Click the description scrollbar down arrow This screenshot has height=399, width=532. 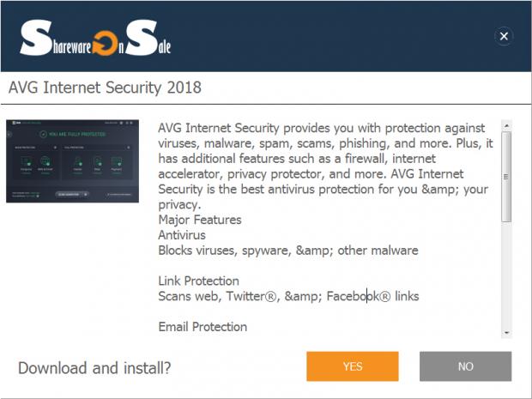[507, 331]
